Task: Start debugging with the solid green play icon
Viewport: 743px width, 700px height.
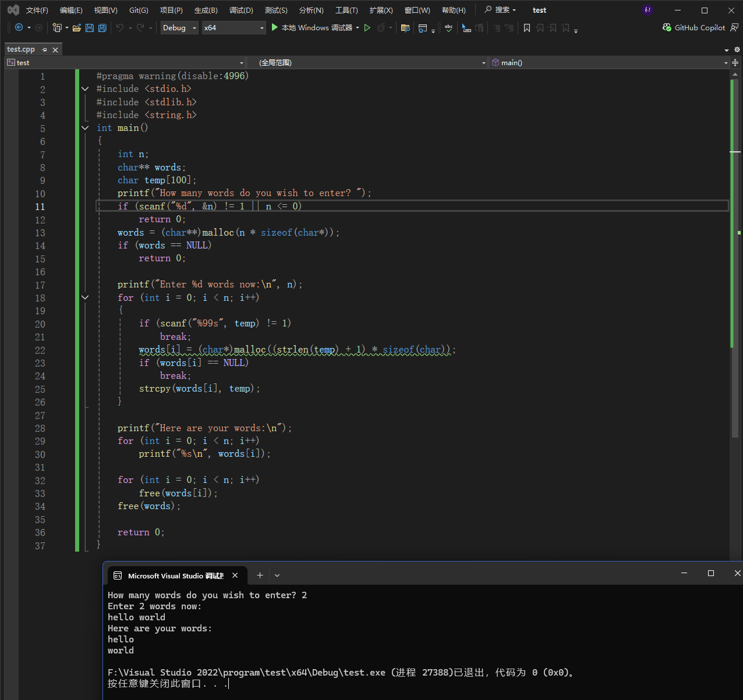Action: point(275,27)
